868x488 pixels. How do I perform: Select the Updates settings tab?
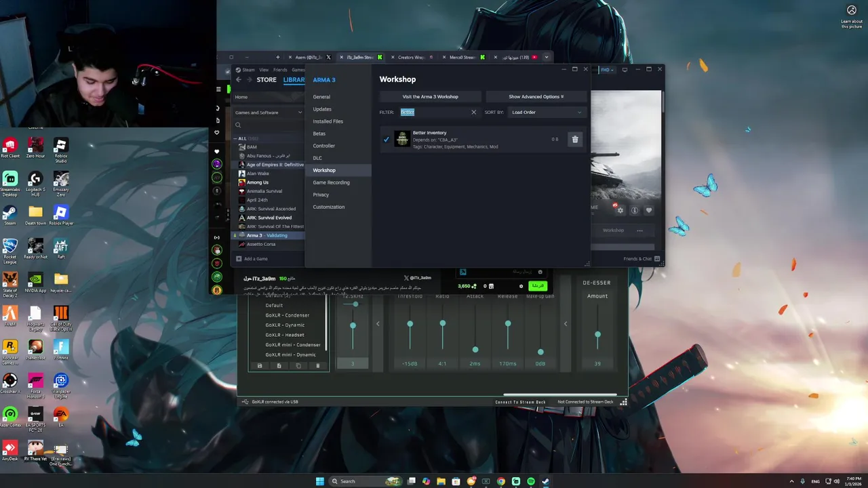pos(322,109)
